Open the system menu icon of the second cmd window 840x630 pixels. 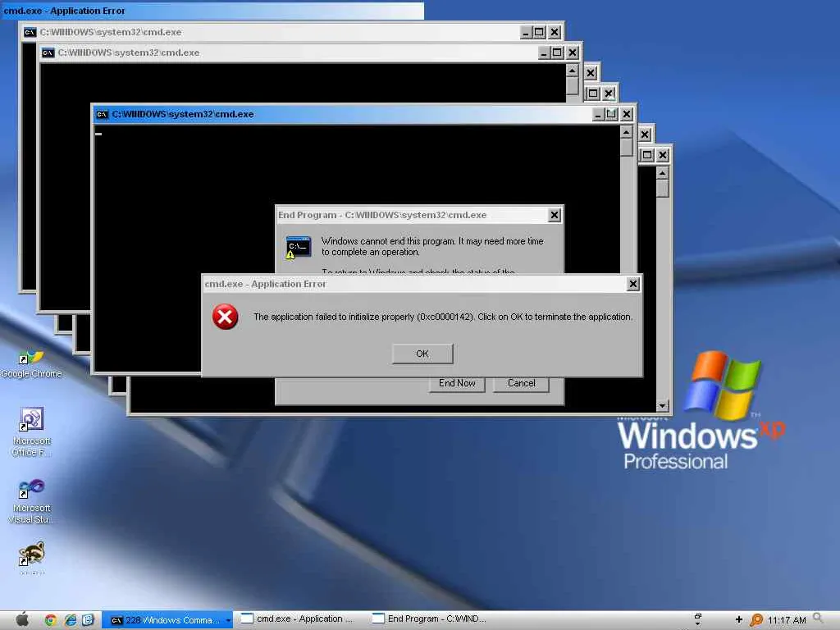48,52
